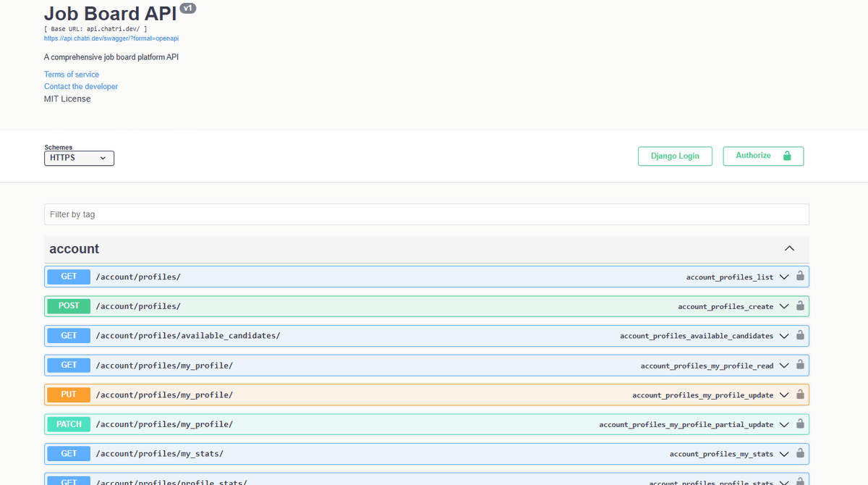Click the Django Login button
Screen dimensions: 868x485
[674, 156]
